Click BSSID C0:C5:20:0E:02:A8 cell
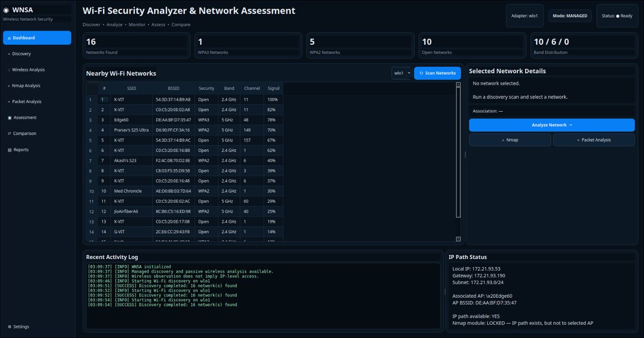The width and height of the screenshot is (644, 338). (173, 110)
